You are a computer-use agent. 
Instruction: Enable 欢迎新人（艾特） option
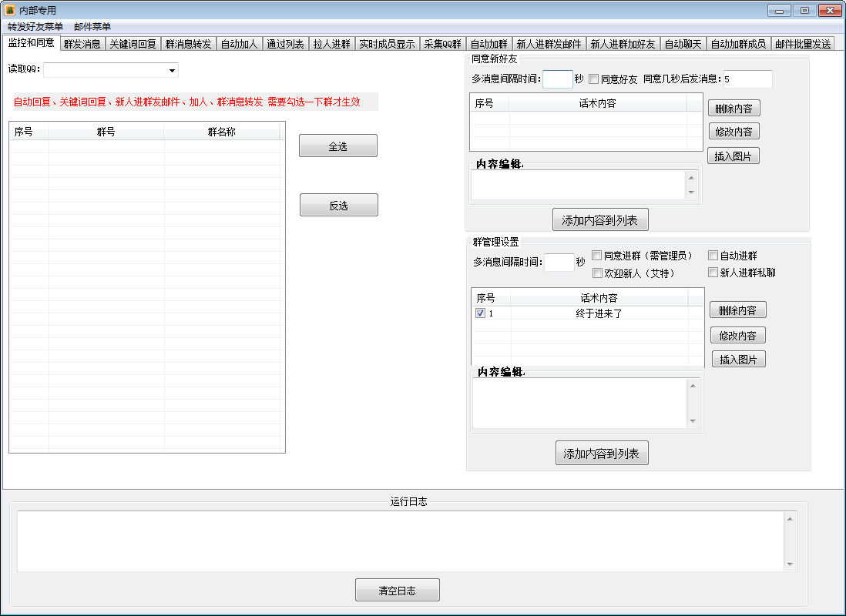598,273
